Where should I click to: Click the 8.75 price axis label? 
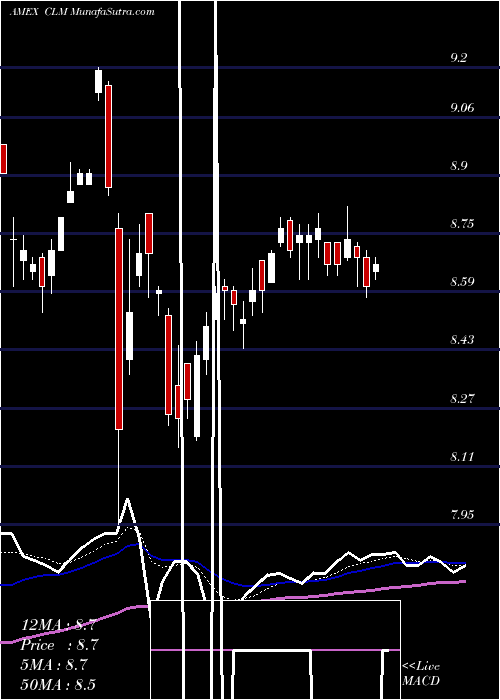click(462, 224)
